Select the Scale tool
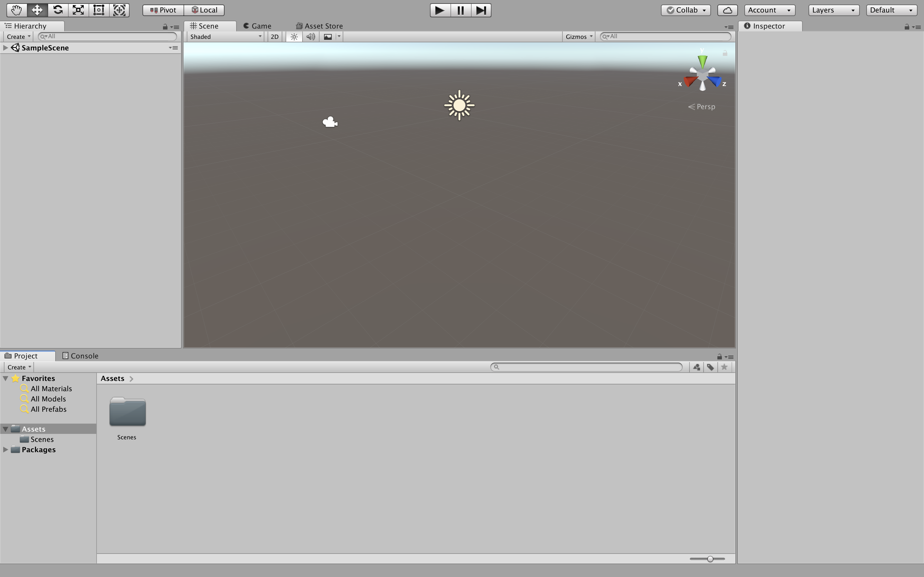This screenshot has height=577, width=924. click(78, 10)
